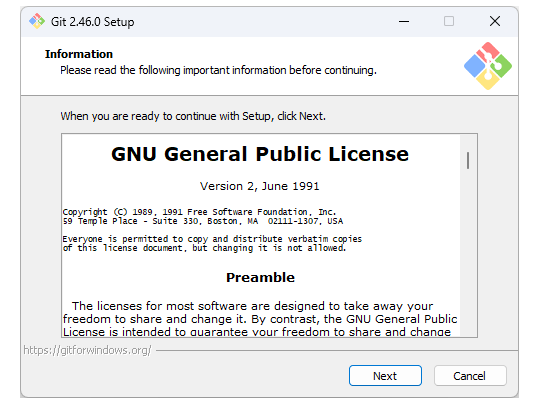
Task: Click the Git icon in title bar
Action: tap(37, 21)
